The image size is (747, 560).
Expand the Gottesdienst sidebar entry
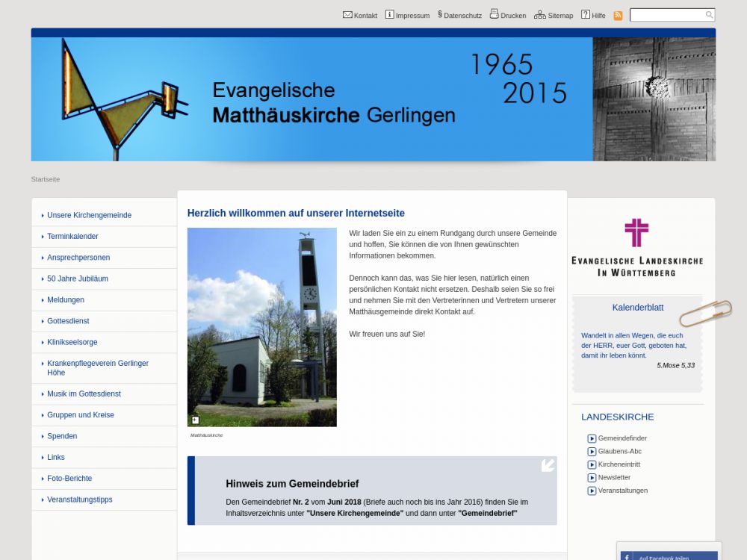pos(68,321)
